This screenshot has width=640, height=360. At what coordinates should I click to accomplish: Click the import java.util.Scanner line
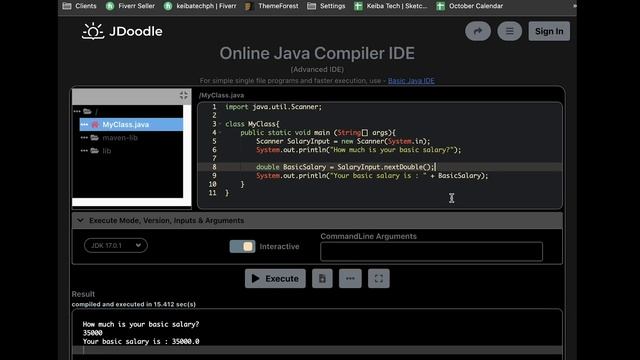click(x=273, y=107)
